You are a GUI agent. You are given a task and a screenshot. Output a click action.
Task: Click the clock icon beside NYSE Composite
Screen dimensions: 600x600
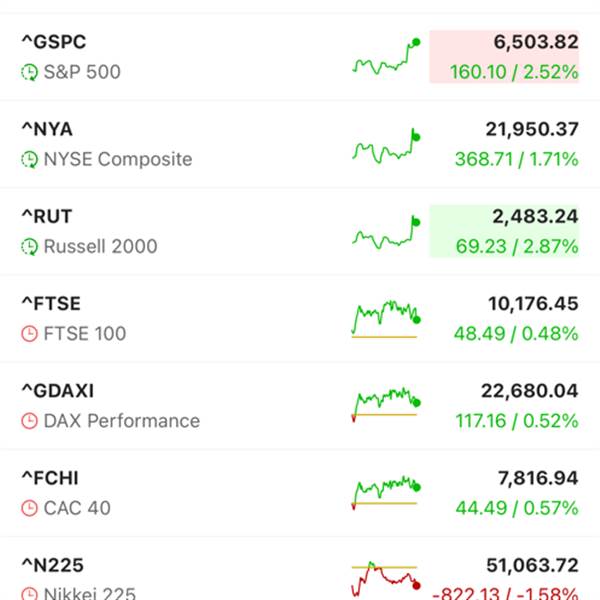[30, 160]
